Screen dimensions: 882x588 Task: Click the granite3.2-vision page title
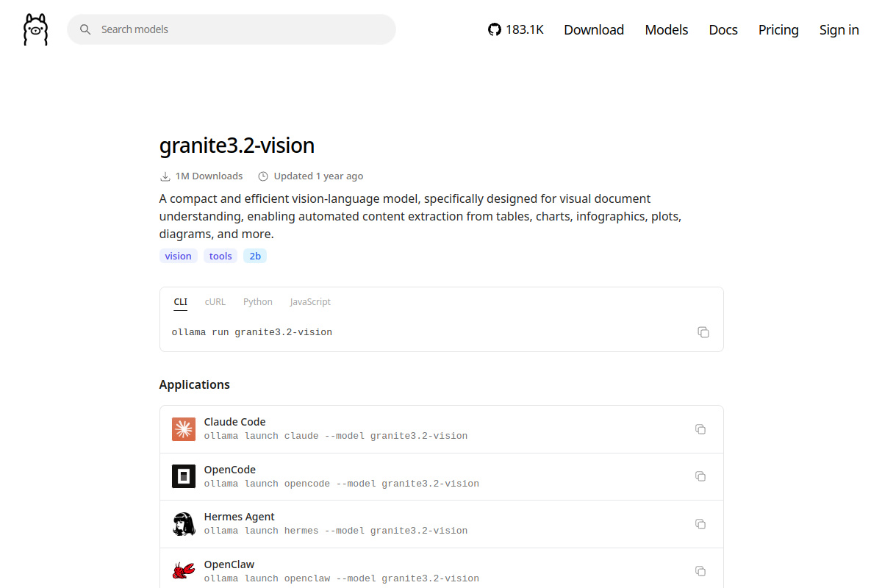point(237,146)
